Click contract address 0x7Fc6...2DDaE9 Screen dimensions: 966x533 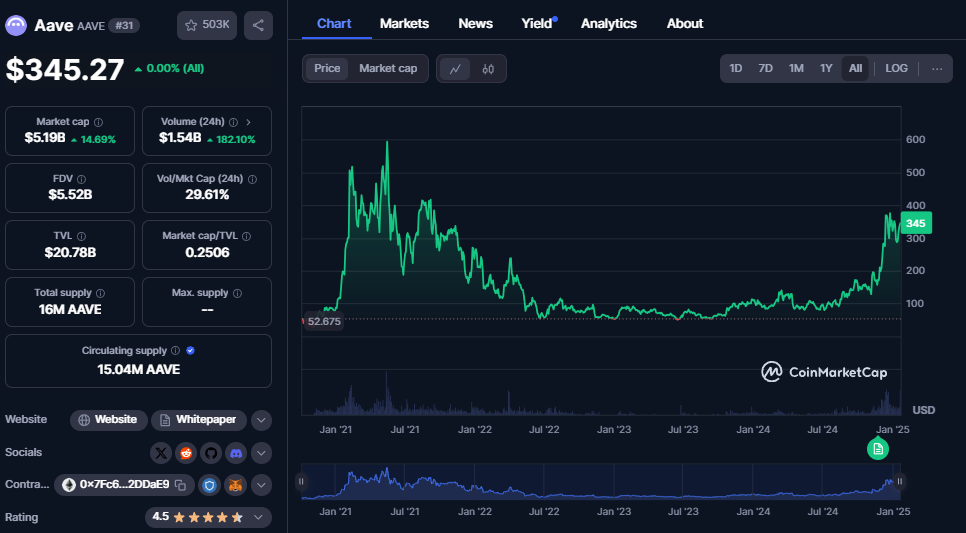(124, 485)
